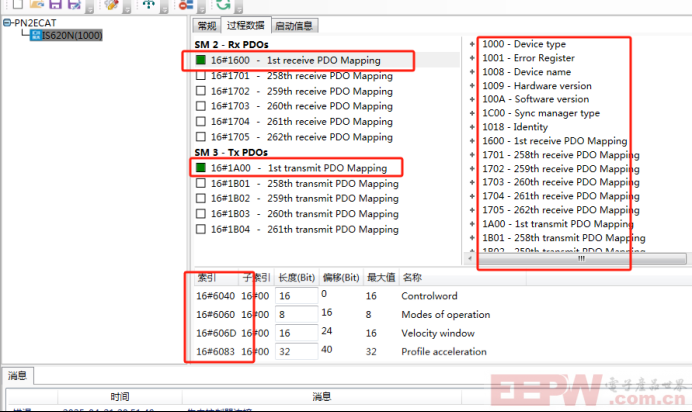Click the 索引 column header
Image resolution: width=692 pixels, height=412 pixels.
coord(216,277)
